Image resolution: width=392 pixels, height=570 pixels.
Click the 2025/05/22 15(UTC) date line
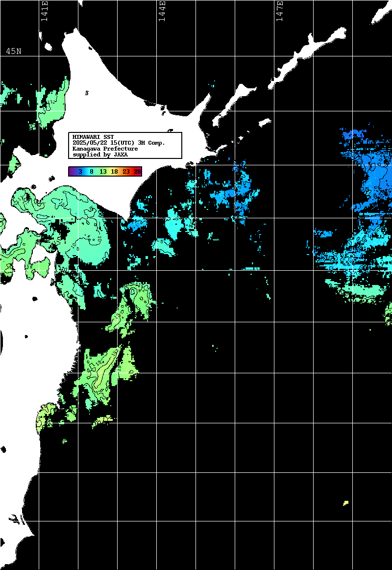click(119, 143)
